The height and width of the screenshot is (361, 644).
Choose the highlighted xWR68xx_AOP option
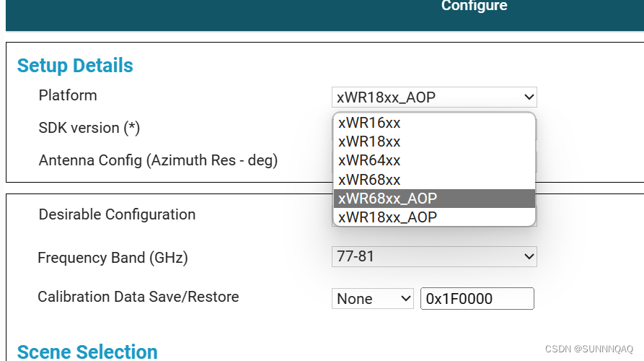434,199
